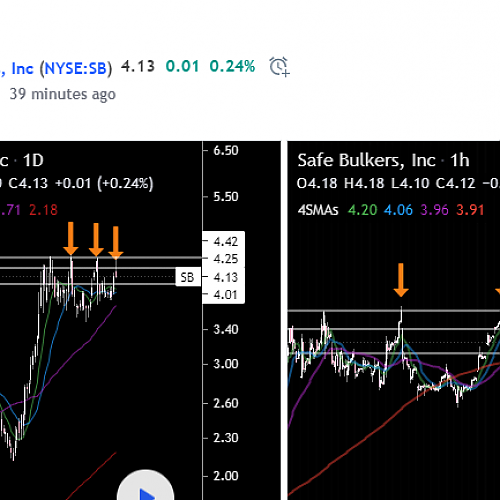Click the second orange arrow on daily chart
The height and width of the screenshot is (500, 500).
96,240
